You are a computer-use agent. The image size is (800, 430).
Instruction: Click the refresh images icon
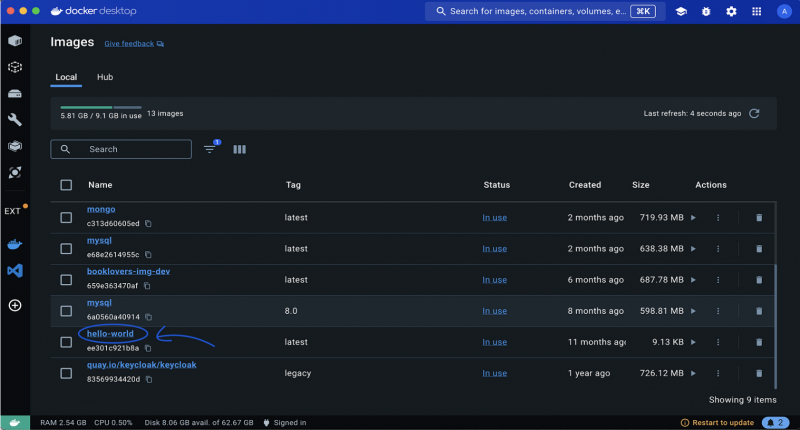tap(754, 113)
